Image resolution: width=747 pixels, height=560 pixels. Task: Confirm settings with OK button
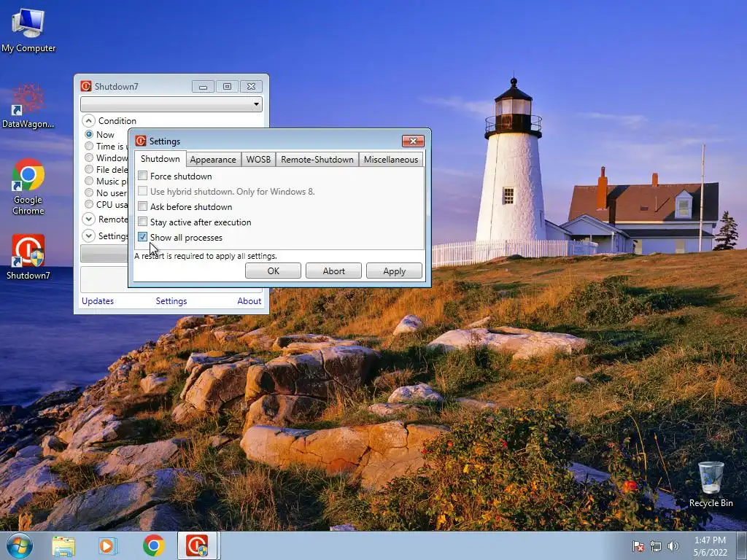tap(273, 271)
